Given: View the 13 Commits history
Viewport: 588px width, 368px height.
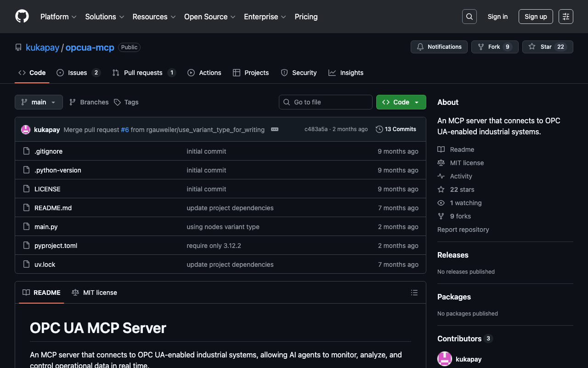Looking at the screenshot, I should point(396,129).
